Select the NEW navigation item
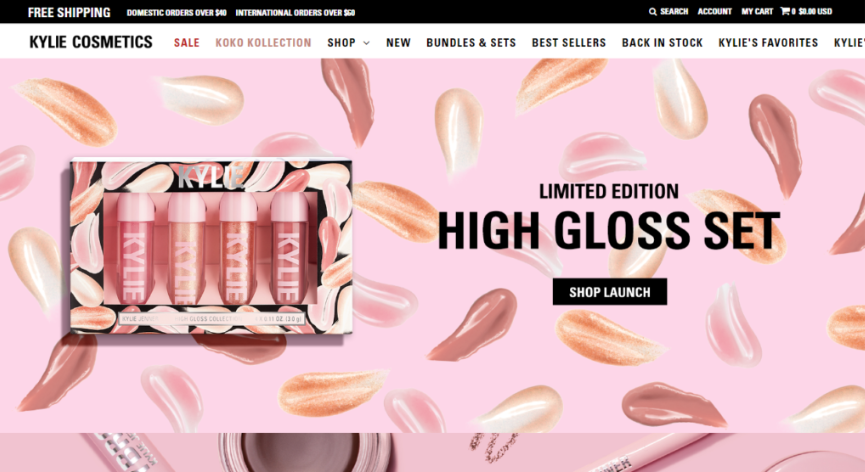Image resolution: width=865 pixels, height=472 pixels. click(398, 42)
